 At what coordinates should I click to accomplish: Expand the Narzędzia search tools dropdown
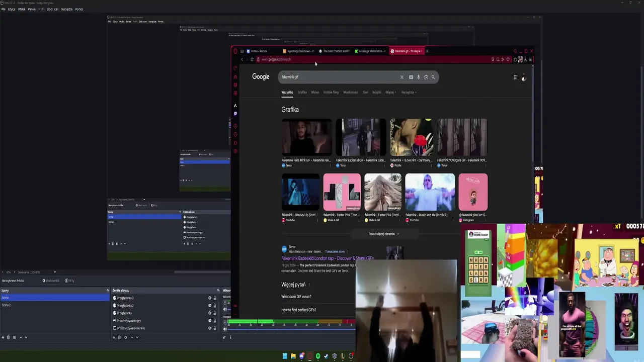[x=409, y=93]
